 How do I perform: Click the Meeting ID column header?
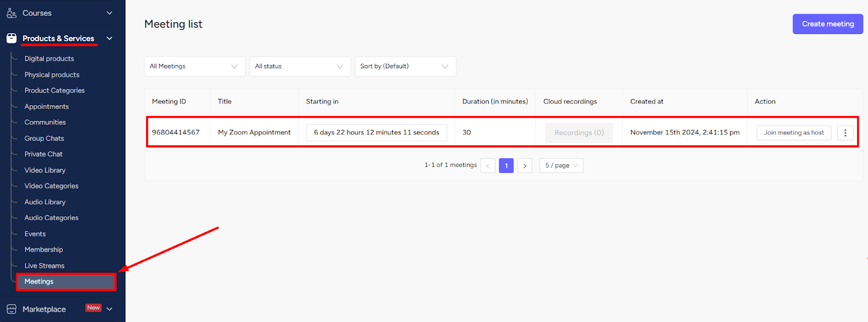(169, 101)
